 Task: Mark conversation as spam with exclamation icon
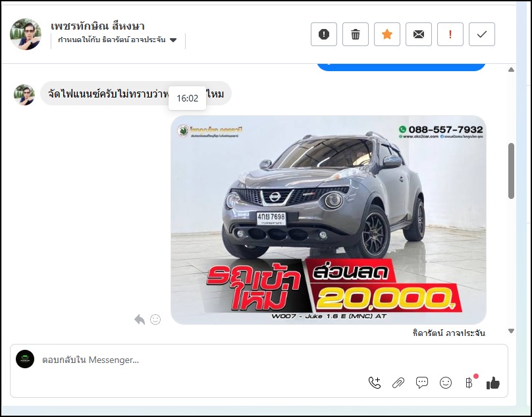pos(324,34)
